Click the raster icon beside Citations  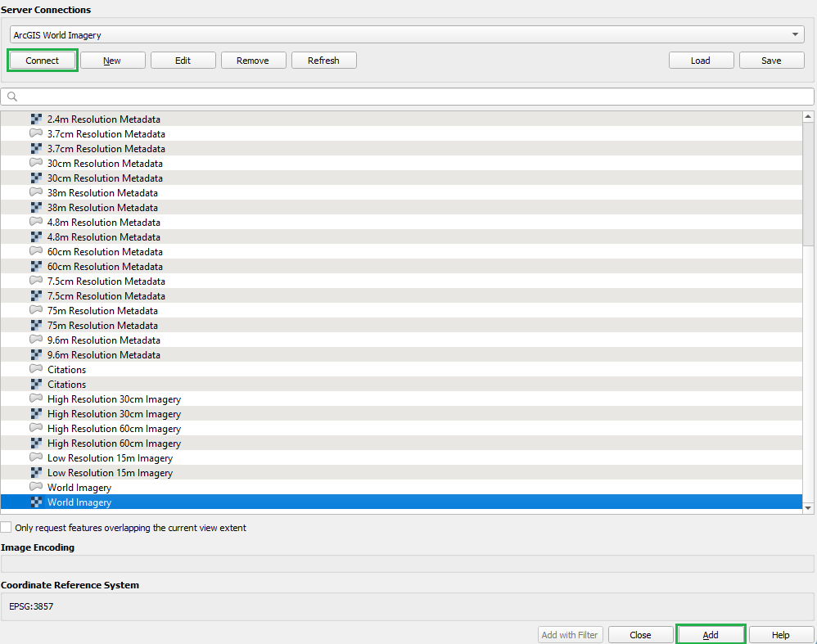[36, 384]
